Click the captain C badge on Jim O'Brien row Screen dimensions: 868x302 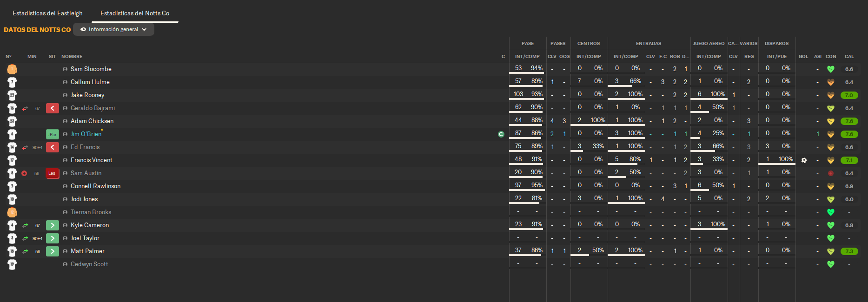click(501, 134)
